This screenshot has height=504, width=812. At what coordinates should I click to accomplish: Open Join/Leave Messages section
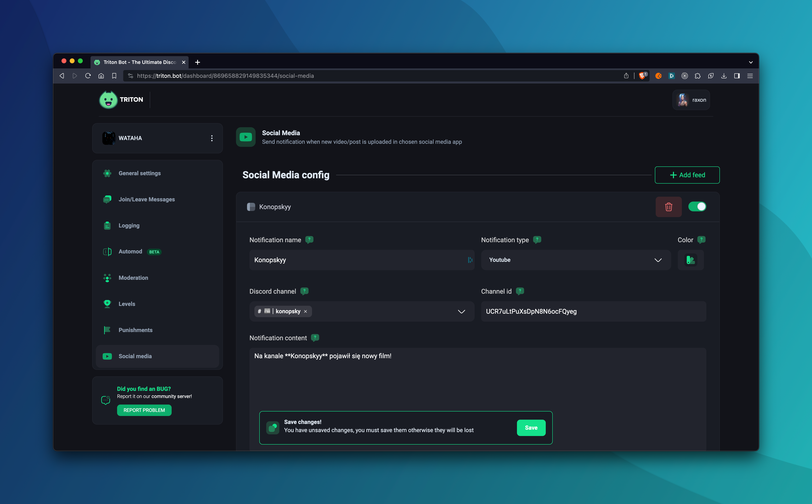tap(146, 199)
